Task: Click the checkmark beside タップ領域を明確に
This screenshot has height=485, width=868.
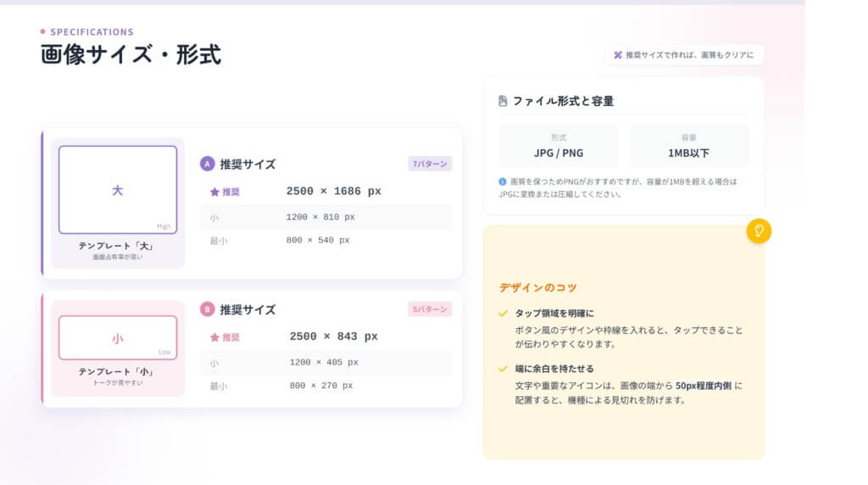Action: [503, 314]
